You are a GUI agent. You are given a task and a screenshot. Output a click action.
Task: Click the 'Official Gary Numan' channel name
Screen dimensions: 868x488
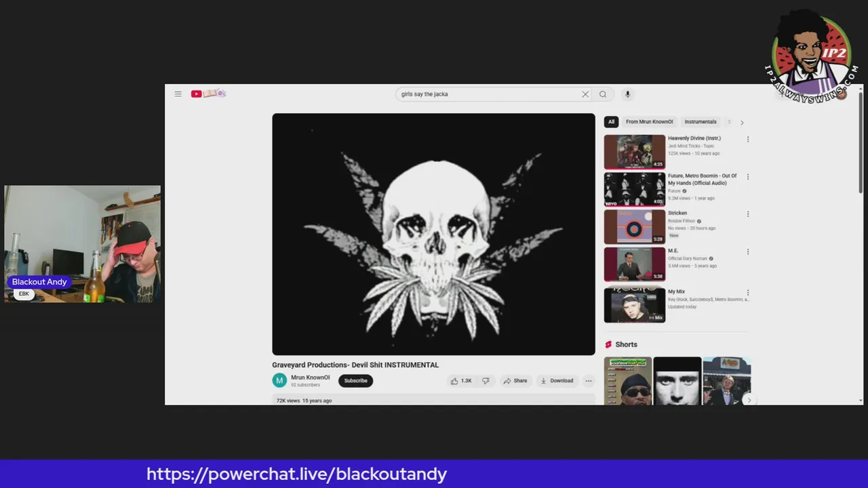688,258
